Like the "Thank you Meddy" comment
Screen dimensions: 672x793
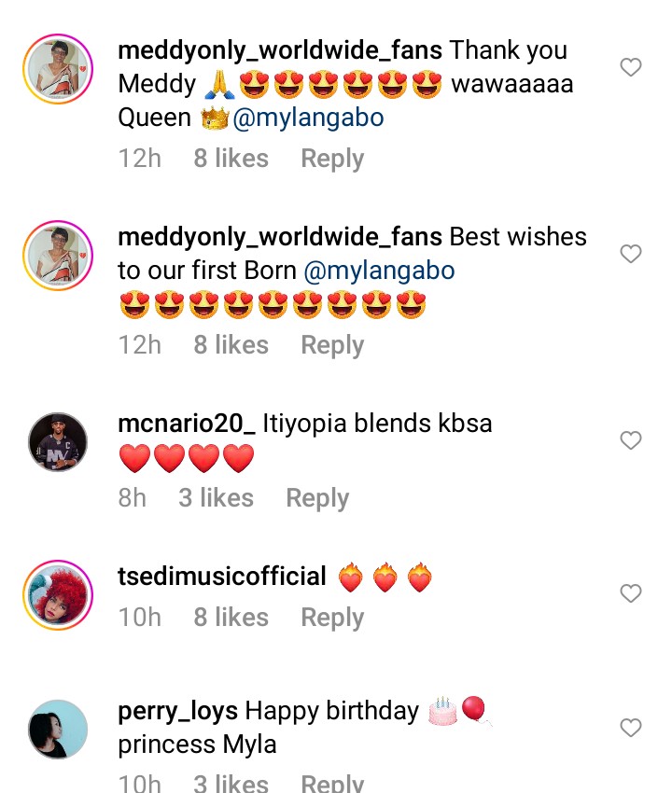[x=632, y=67]
